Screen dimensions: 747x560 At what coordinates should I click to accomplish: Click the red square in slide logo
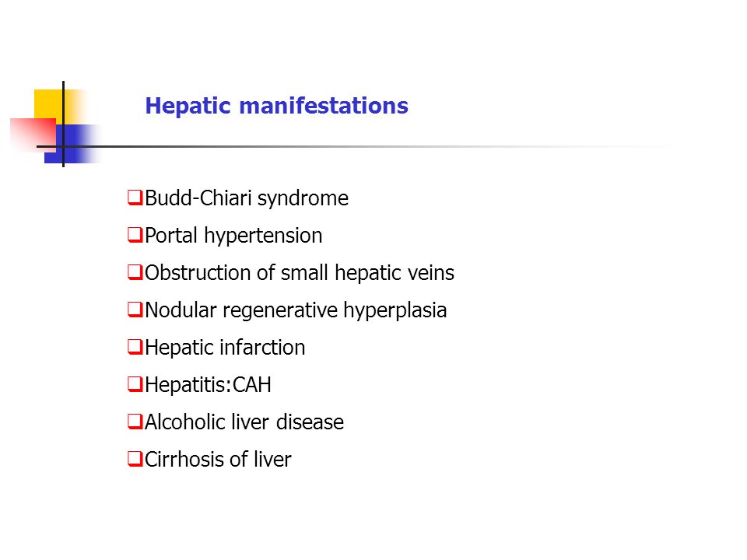[x=33, y=135]
